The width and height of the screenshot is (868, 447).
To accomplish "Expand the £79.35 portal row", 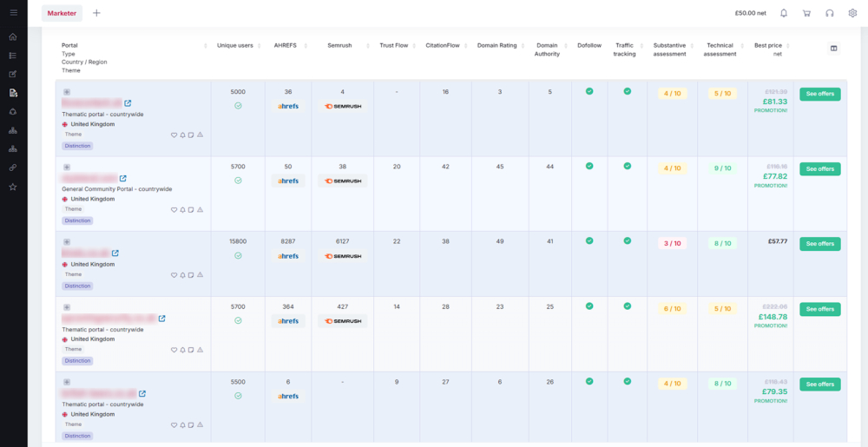I will 67,382.
